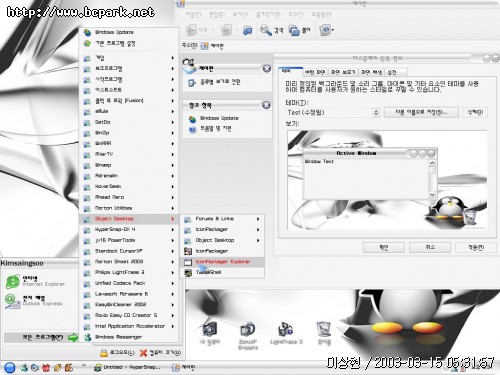Open the File menu in Control Panel

[193, 15]
